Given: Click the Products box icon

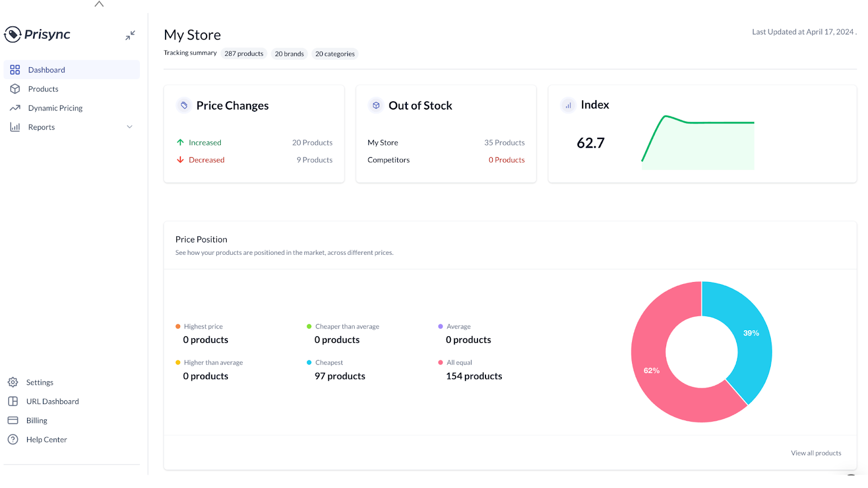Looking at the screenshot, I should [x=15, y=88].
